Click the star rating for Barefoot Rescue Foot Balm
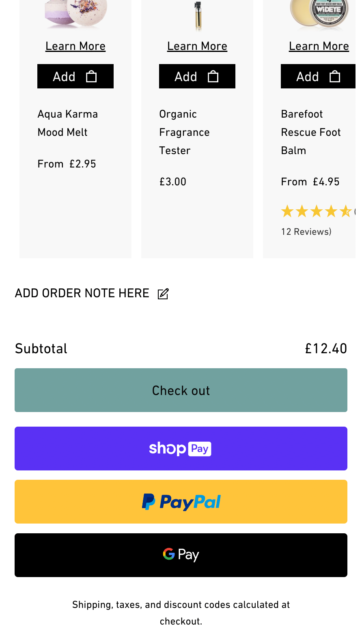This screenshot has width=362, height=644. 316,211
